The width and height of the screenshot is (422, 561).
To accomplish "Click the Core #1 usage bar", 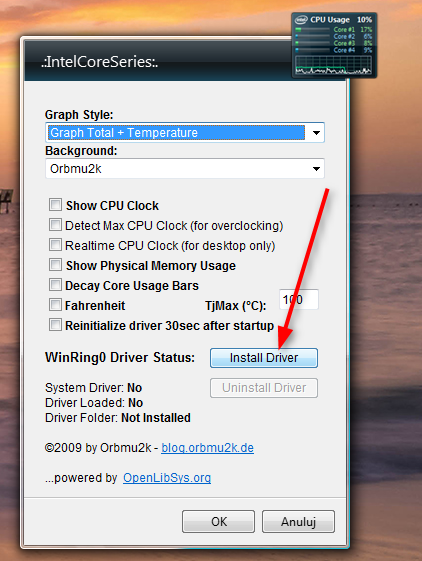I will pos(312,29).
